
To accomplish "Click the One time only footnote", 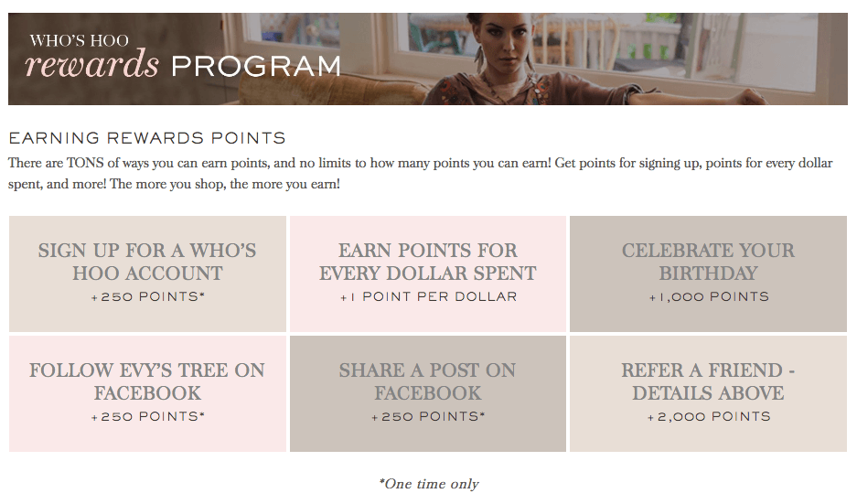I will pyautogui.click(x=428, y=484).
